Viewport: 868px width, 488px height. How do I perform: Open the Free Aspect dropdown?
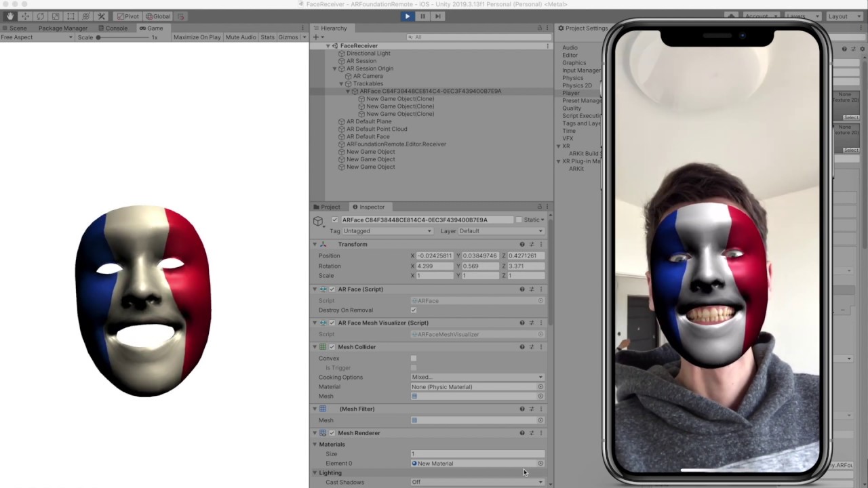pos(37,37)
